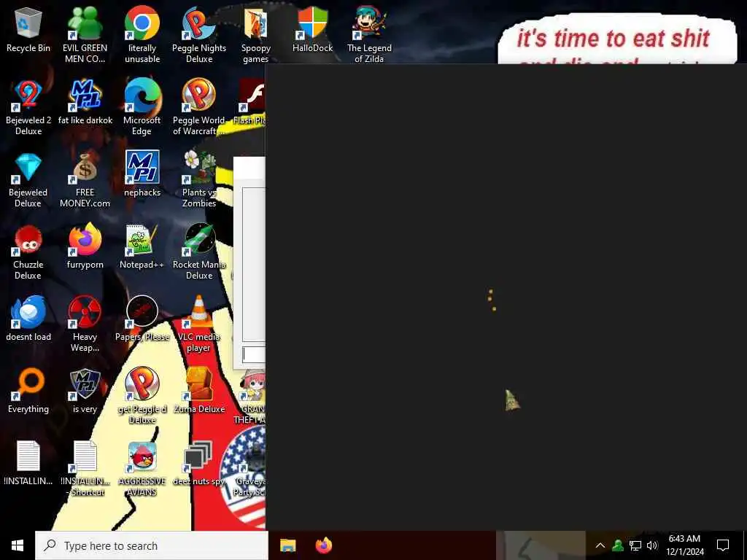Open the Spoopy games folder
747x560 pixels.
pyautogui.click(x=256, y=34)
